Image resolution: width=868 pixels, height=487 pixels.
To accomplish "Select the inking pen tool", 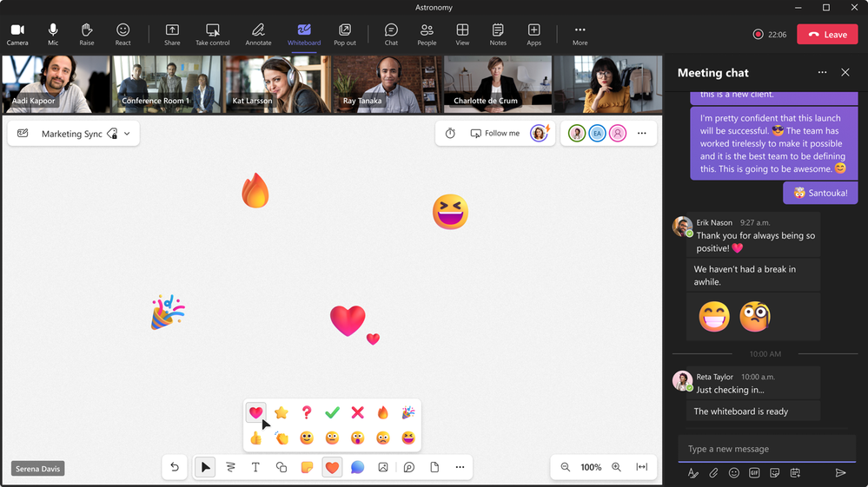I will tap(230, 467).
